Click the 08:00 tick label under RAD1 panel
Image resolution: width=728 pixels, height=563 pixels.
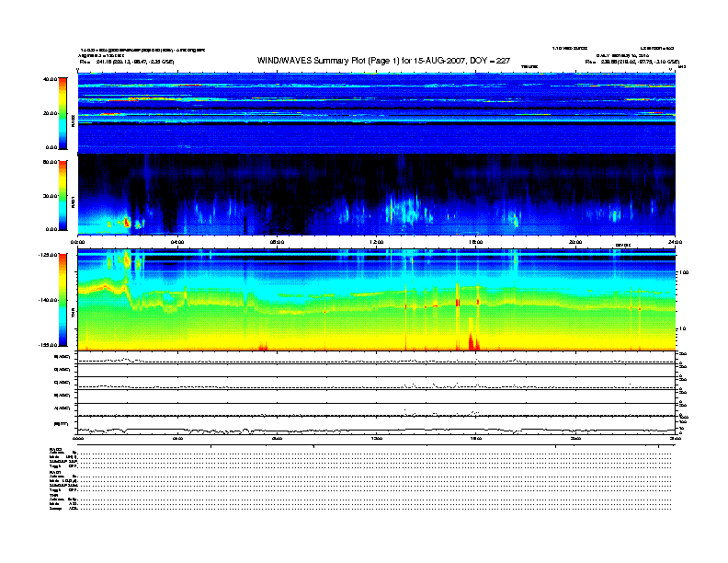(x=277, y=242)
